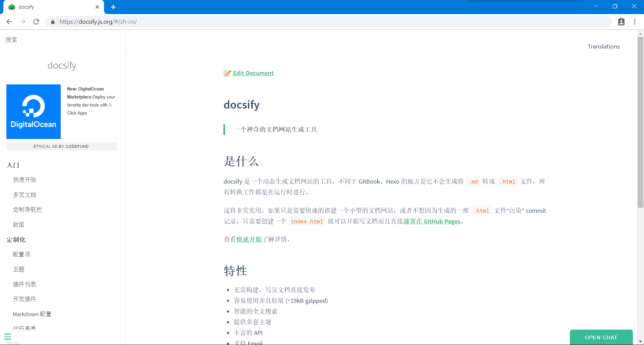Click the 无需构建，写完文档直接发布 list item

pyautogui.click(x=275, y=290)
